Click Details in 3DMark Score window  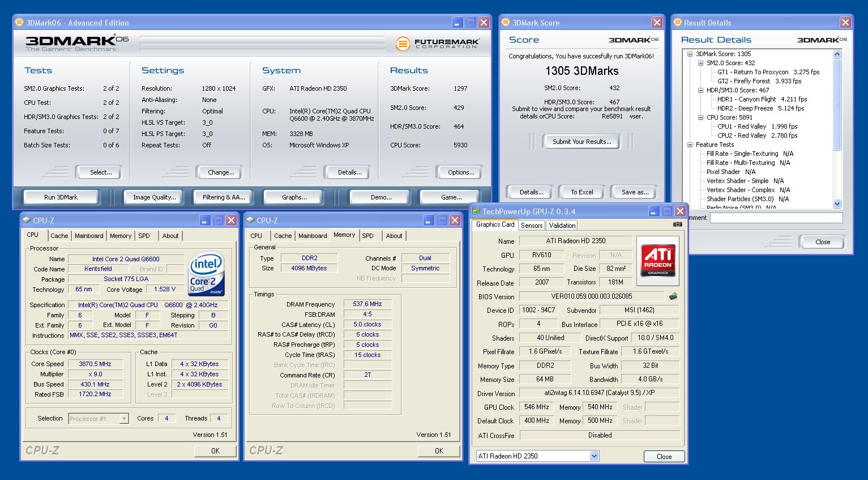531,192
